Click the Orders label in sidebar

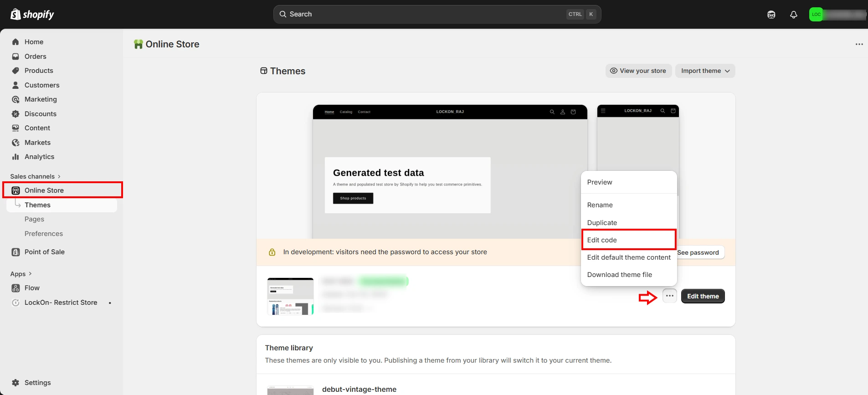(x=36, y=56)
